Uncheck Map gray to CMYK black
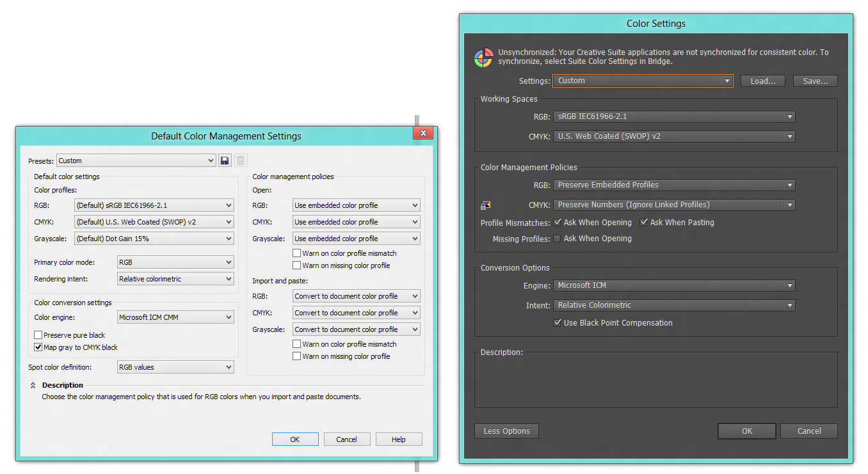 pos(38,347)
